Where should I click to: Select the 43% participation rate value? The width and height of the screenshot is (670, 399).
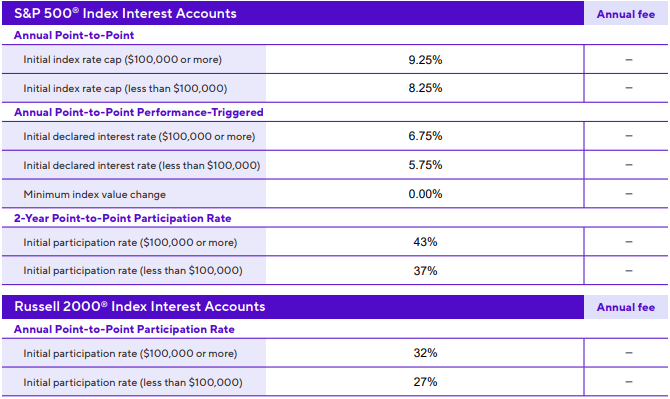[x=425, y=242]
